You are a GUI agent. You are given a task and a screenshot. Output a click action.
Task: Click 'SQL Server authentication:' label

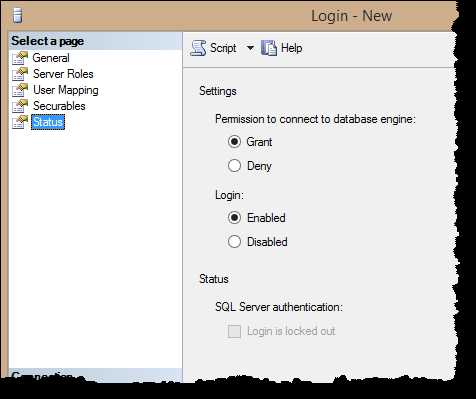click(x=279, y=307)
